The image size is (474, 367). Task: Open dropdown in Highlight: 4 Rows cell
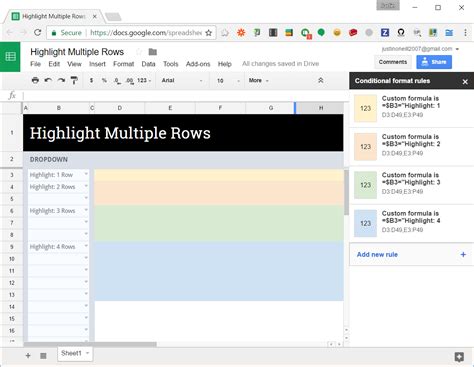click(86, 246)
